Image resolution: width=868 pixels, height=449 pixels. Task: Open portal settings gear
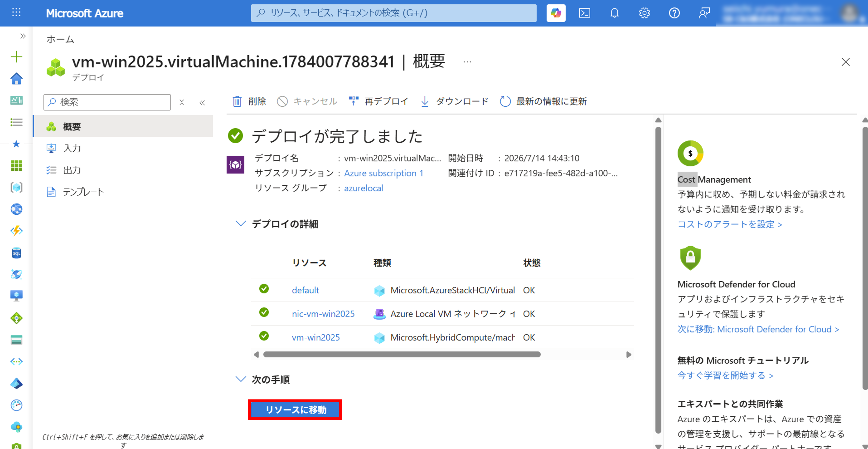[x=644, y=13]
